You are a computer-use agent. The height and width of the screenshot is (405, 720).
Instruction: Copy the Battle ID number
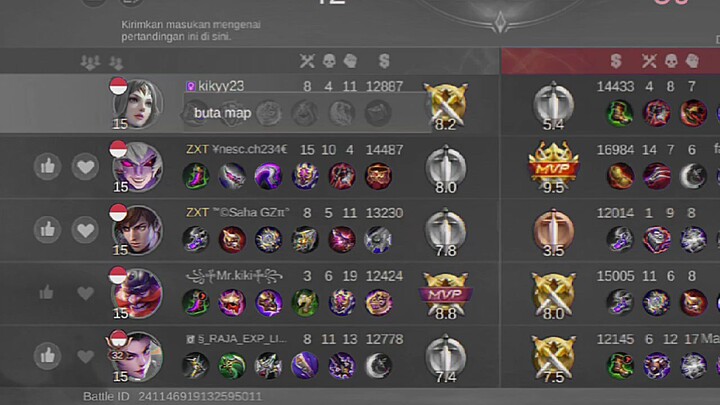(200, 396)
